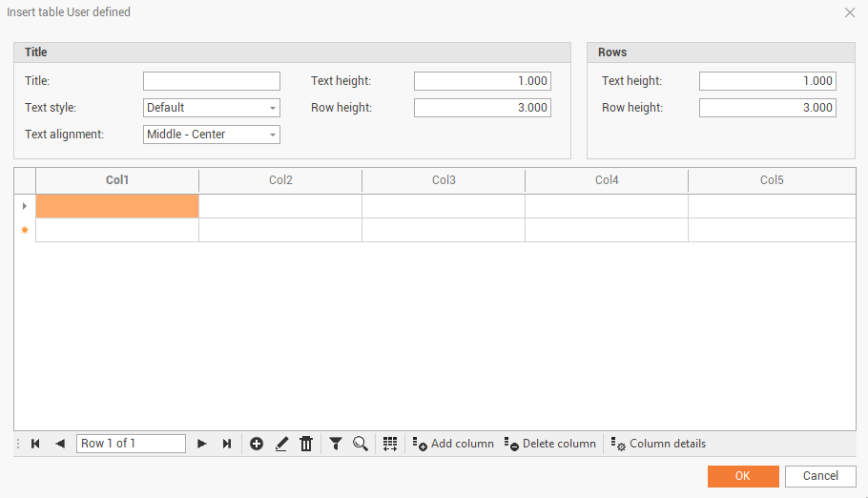Click the Title text input field
The width and height of the screenshot is (868, 498).
coord(212,81)
